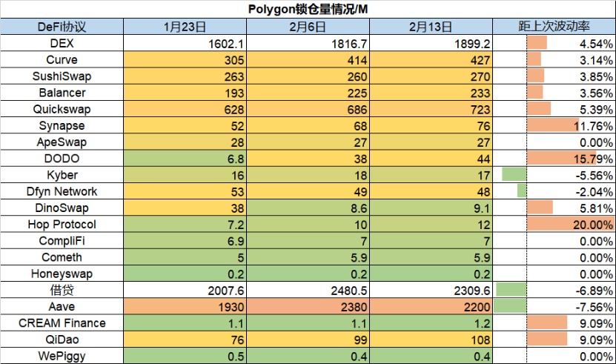Select ApeSwap's 1月23日 value 28
616x364 pixels.
[x=185, y=142]
